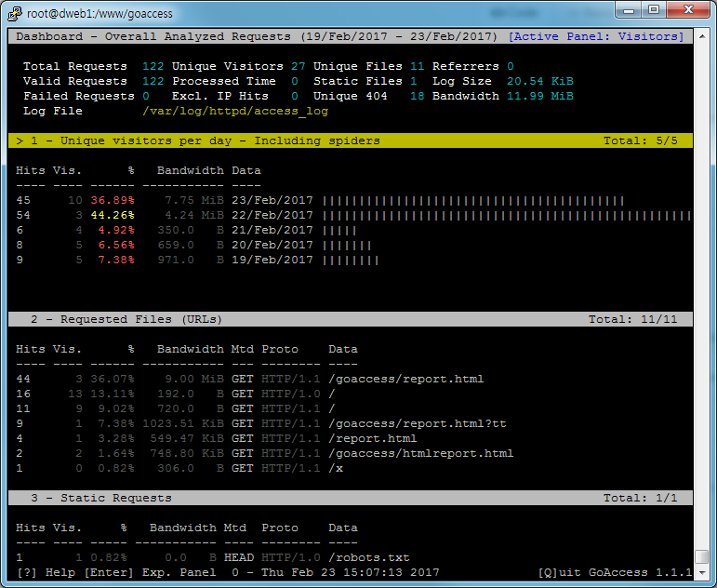The image size is (717, 588).
Task: Click the Referrers label
Action: coord(466,66)
